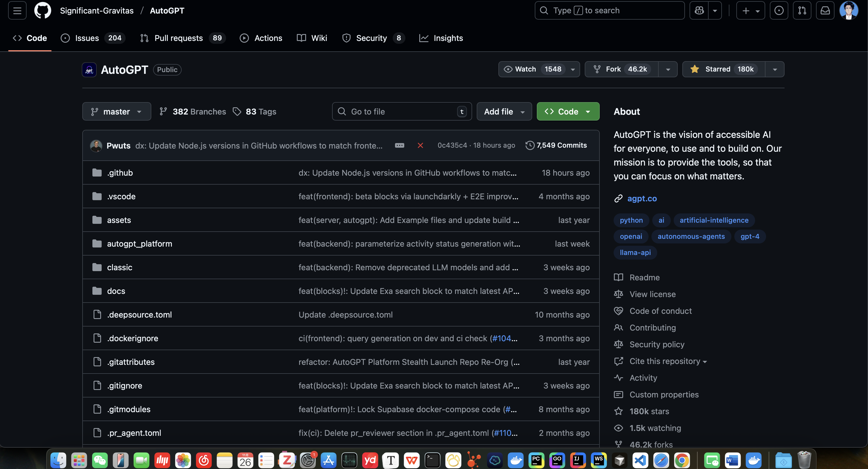
Task: Open the autogpt_platform folder
Action: (x=139, y=244)
